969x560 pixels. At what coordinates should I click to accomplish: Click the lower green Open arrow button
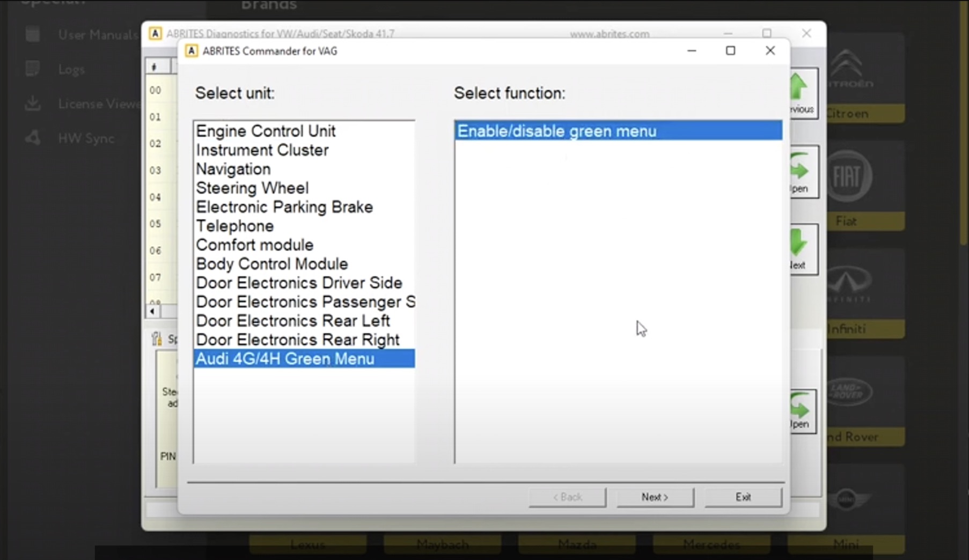coord(802,411)
